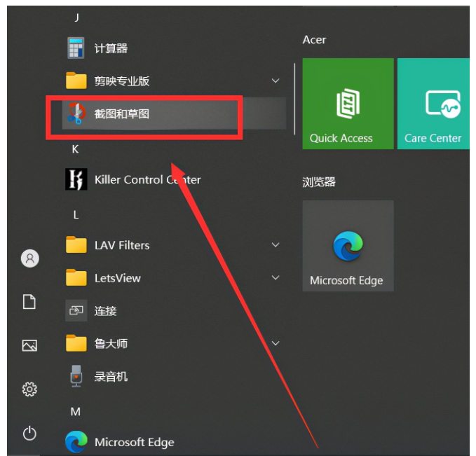Open the Quick Access tile
This screenshot has height=456, width=476.
click(348, 104)
